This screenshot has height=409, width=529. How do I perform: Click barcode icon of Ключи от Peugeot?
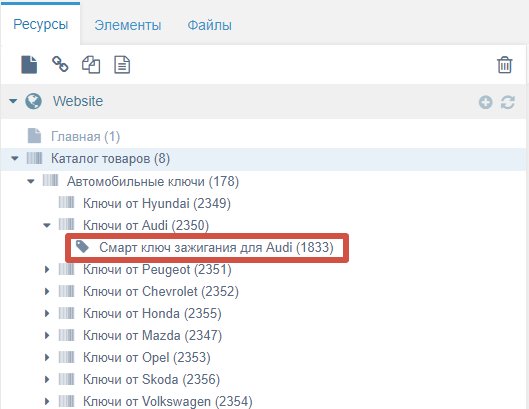click(66, 269)
